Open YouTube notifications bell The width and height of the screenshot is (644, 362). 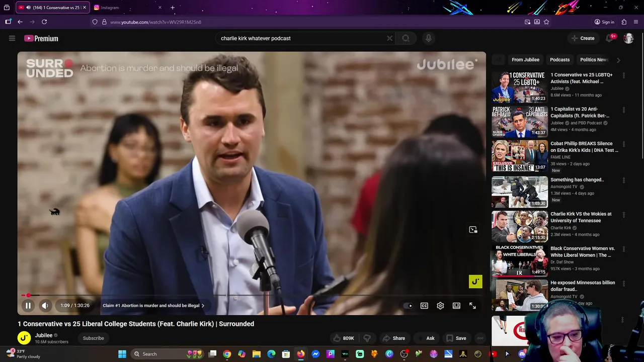610,38
